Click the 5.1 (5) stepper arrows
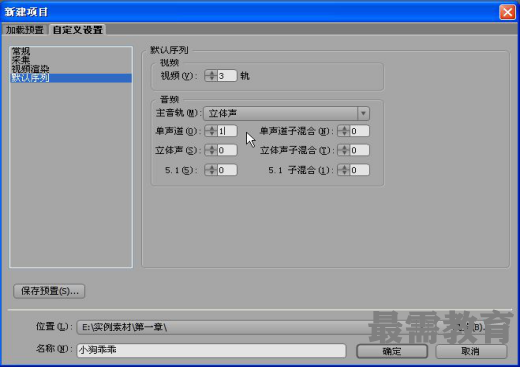This screenshot has height=367, width=520. click(x=211, y=170)
